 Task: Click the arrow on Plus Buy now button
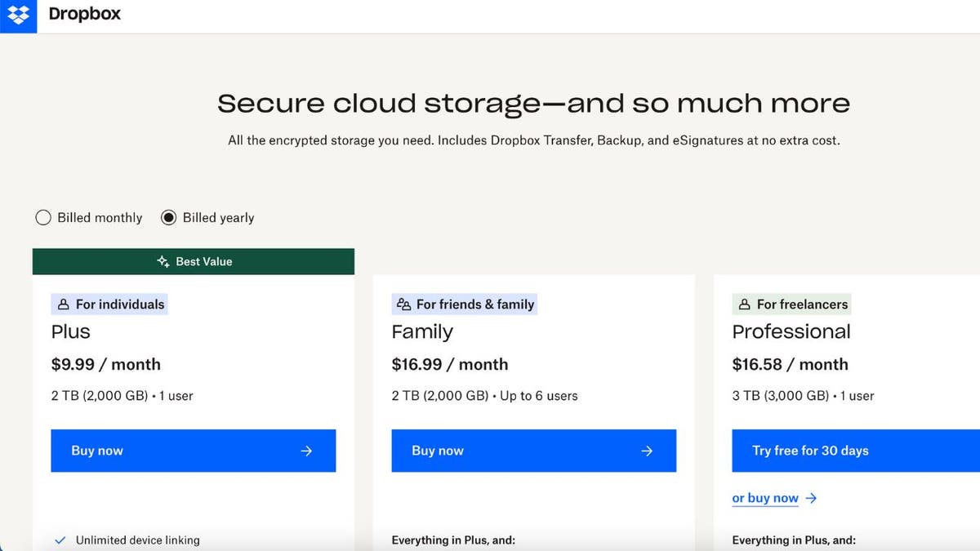pos(306,451)
